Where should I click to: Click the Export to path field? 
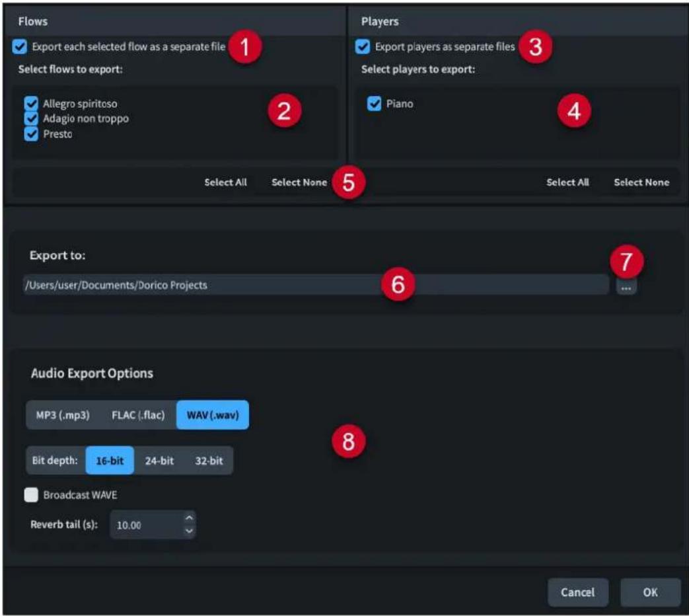point(316,285)
